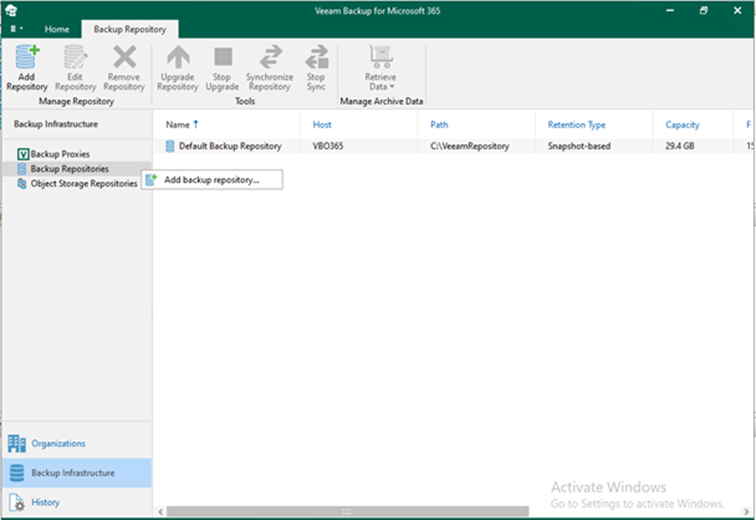756x520 pixels.
Task: Open the main application menu button
Action: pyautogui.click(x=16, y=29)
